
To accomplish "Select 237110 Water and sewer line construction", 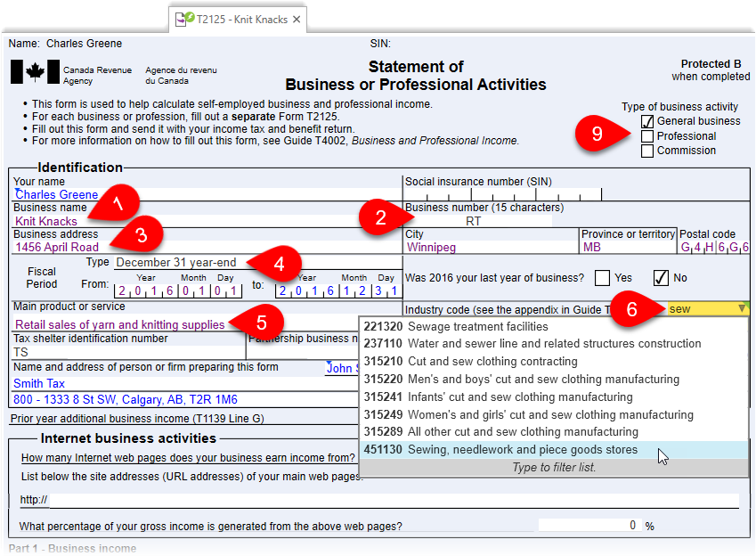I will click(x=554, y=344).
